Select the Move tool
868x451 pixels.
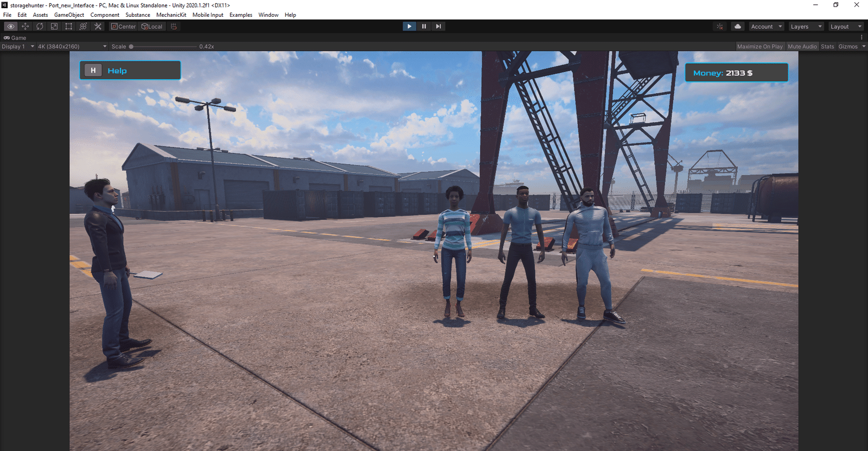tap(25, 26)
